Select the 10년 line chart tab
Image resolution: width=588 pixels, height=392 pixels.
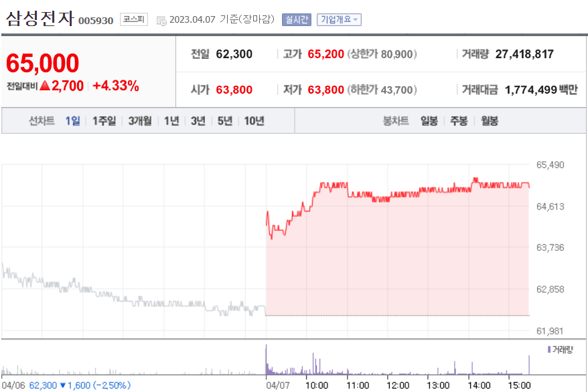[254, 120]
